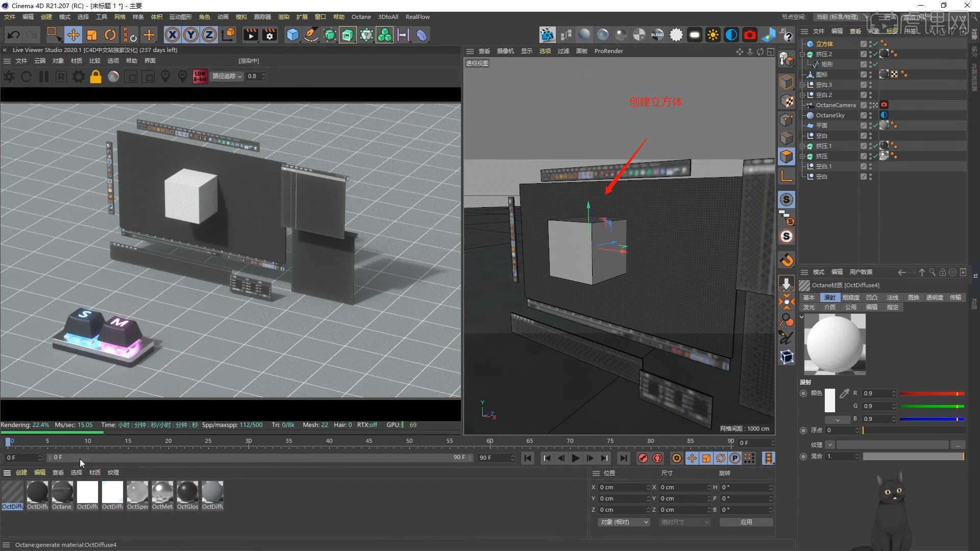This screenshot has width=980, height=551.
Task: Click the blue Cube primitive icon
Action: pyautogui.click(x=292, y=35)
